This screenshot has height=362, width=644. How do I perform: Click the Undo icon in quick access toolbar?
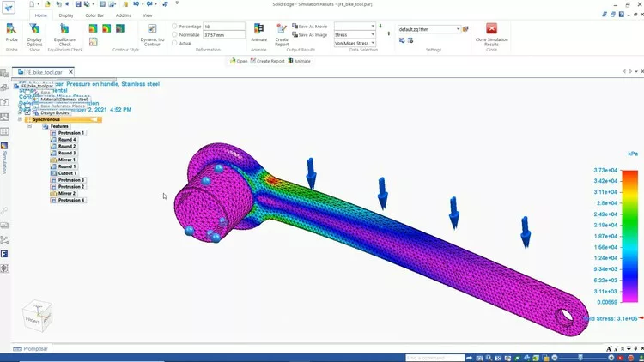point(136,4)
